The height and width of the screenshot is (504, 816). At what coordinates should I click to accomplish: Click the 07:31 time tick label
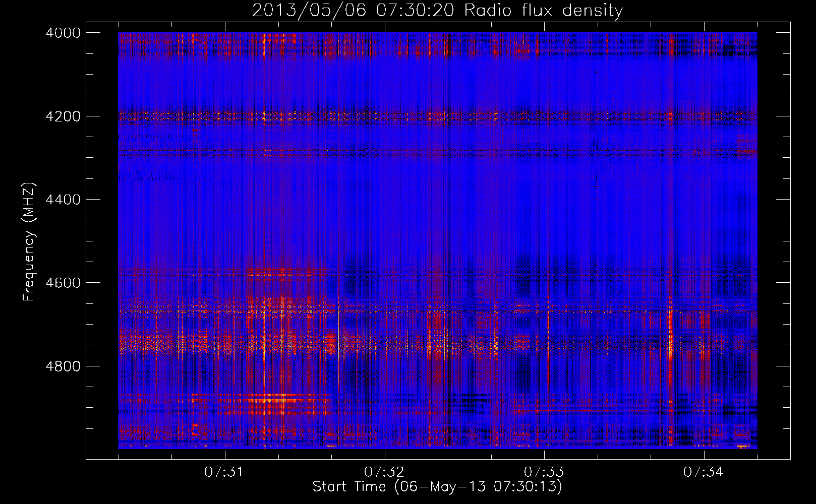pyautogui.click(x=223, y=472)
